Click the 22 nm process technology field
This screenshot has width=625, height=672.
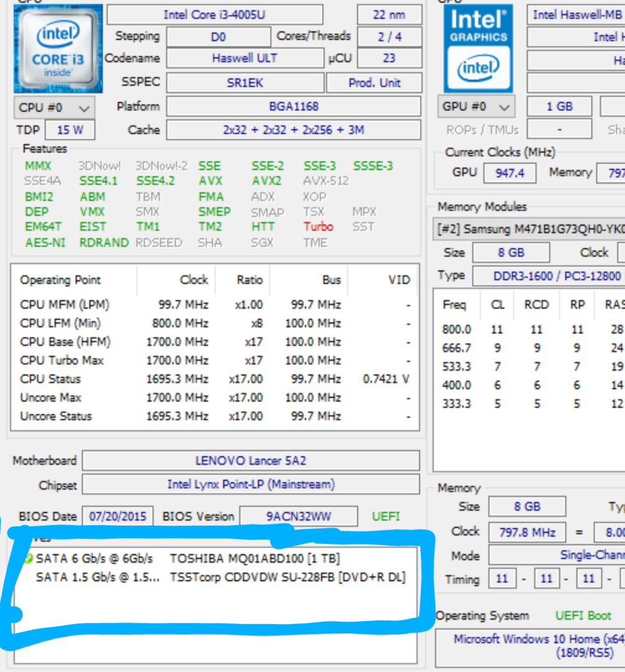389,15
